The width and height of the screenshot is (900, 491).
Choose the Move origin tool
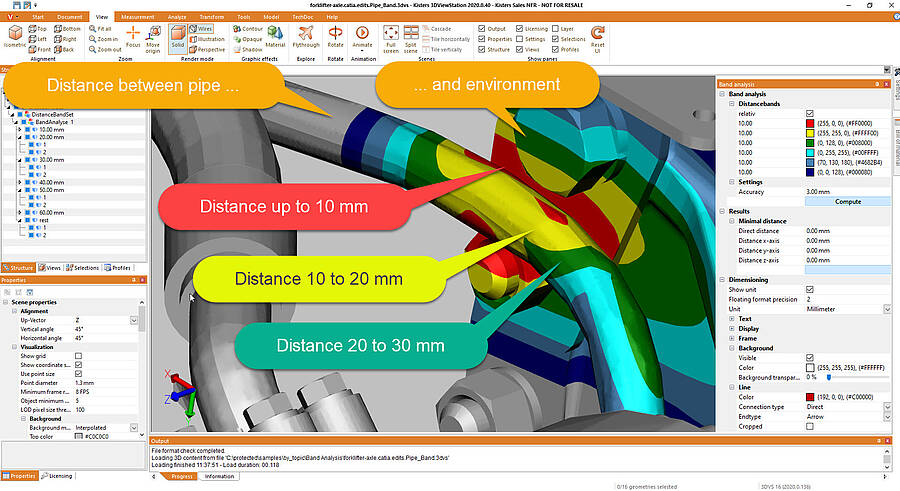tap(153, 39)
